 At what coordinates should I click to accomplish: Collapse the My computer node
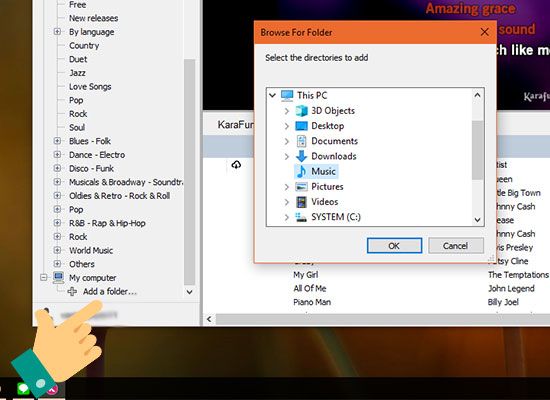click(43, 278)
